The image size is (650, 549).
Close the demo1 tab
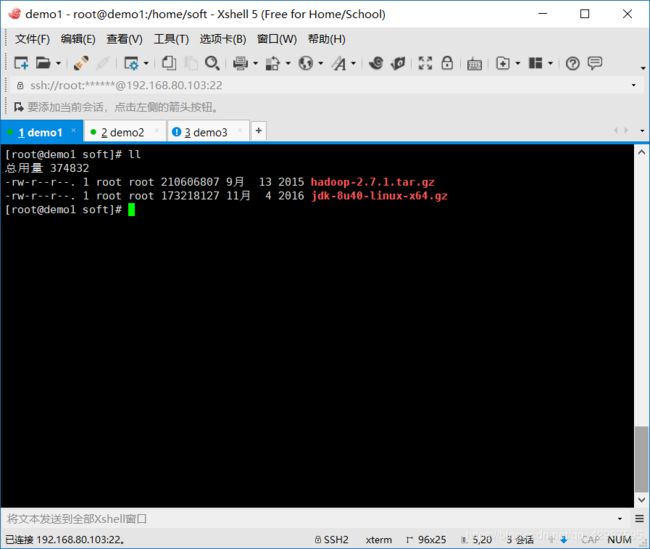[x=73, y=131]
